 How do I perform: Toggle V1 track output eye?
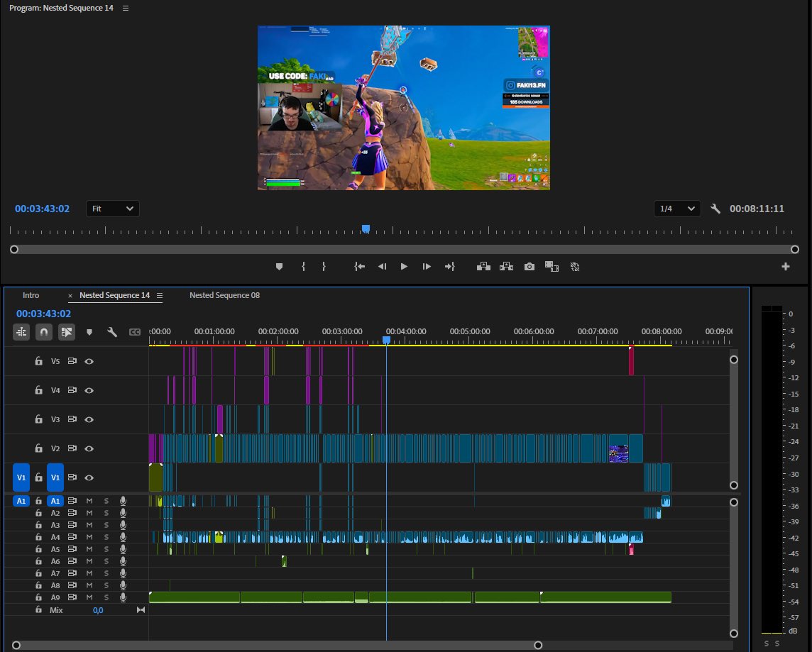point(89,477)
